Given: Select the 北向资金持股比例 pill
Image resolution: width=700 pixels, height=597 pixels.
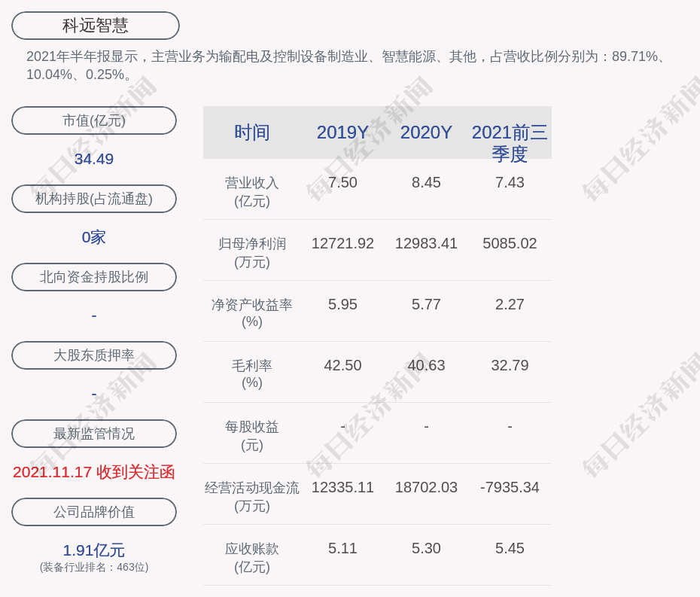Looking at the screenshot, I should point(94,277).
